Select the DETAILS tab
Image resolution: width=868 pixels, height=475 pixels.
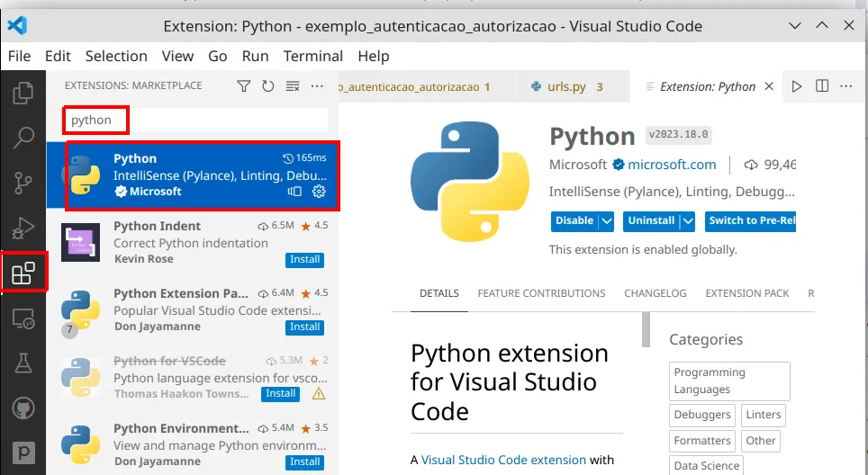click(439, 293)
